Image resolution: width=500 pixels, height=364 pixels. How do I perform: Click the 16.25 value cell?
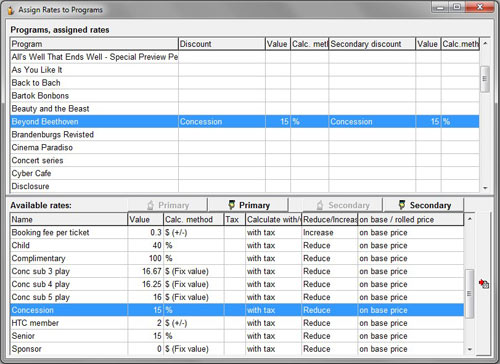(x=146, y=284)
